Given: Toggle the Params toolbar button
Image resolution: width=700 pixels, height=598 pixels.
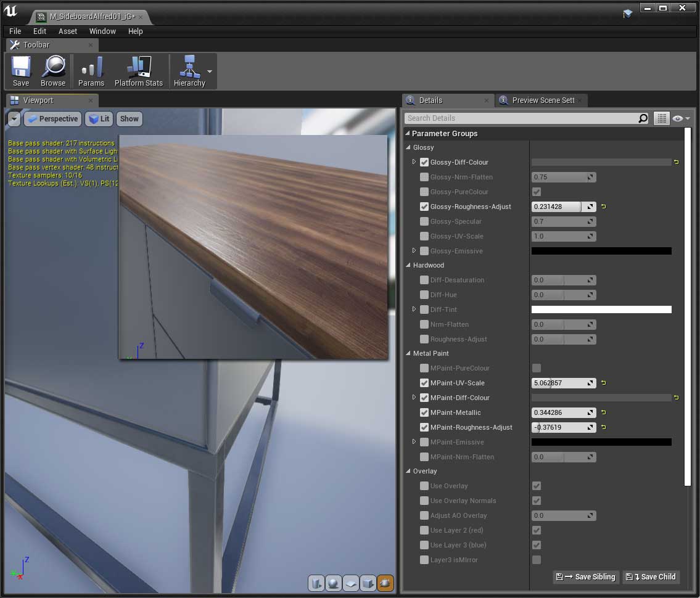Looking at the screenshot, I should point(91,71).
